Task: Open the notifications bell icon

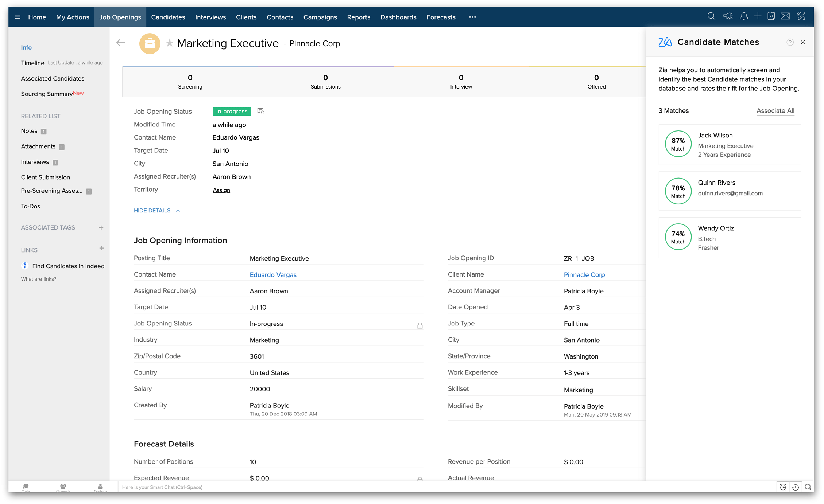Action: click(744, 16)
